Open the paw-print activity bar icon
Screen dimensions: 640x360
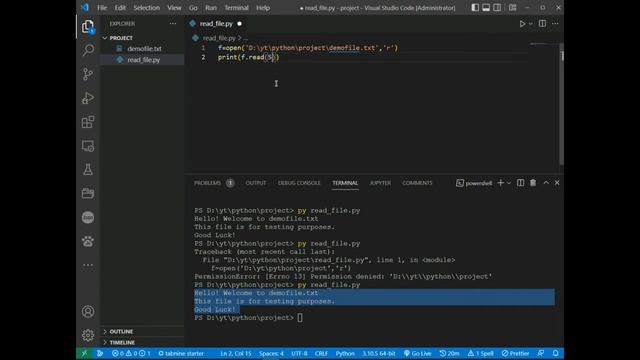(88, 241)
